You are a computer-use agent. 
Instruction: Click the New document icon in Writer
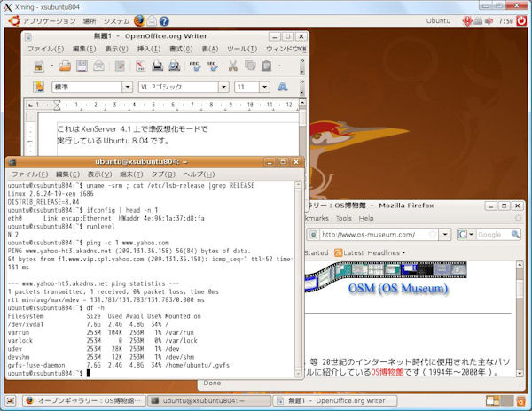(39, 66)
